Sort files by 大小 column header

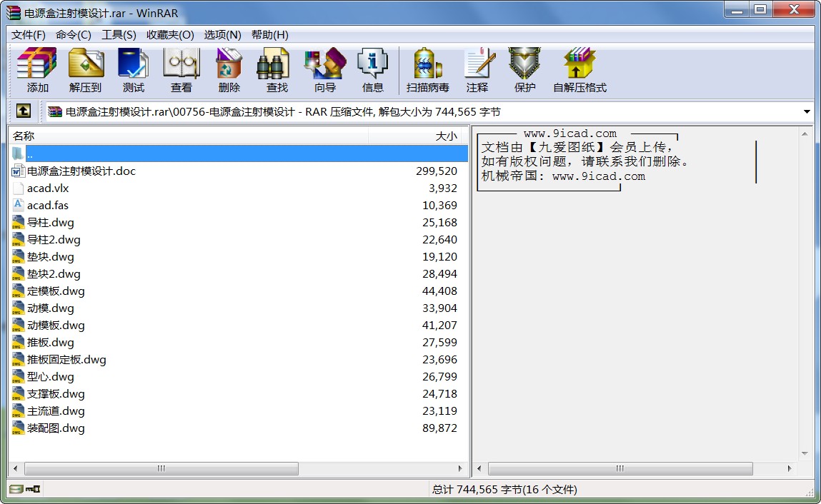coord(418,136)
